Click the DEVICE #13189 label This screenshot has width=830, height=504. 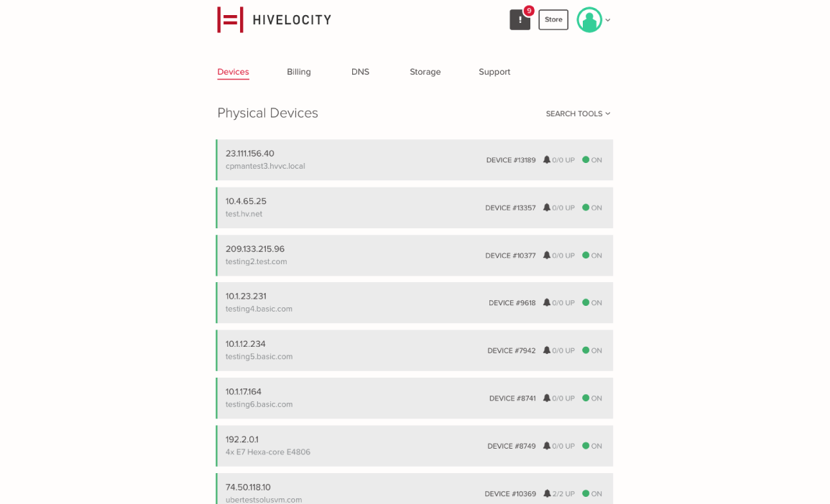[511, 160]
